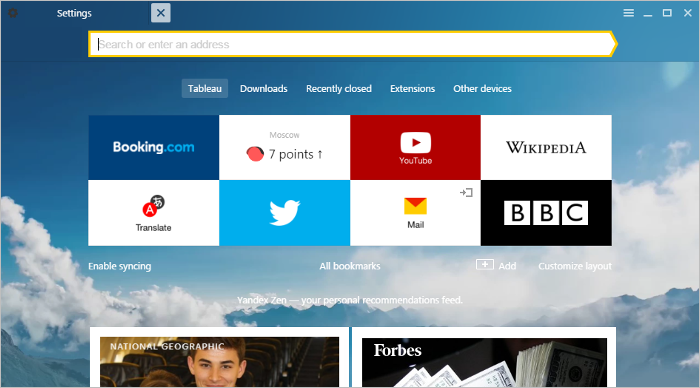Click the Settings gear icon in tab
The height and width of the screenshot is (388, 700).
(x=13, y=13)
